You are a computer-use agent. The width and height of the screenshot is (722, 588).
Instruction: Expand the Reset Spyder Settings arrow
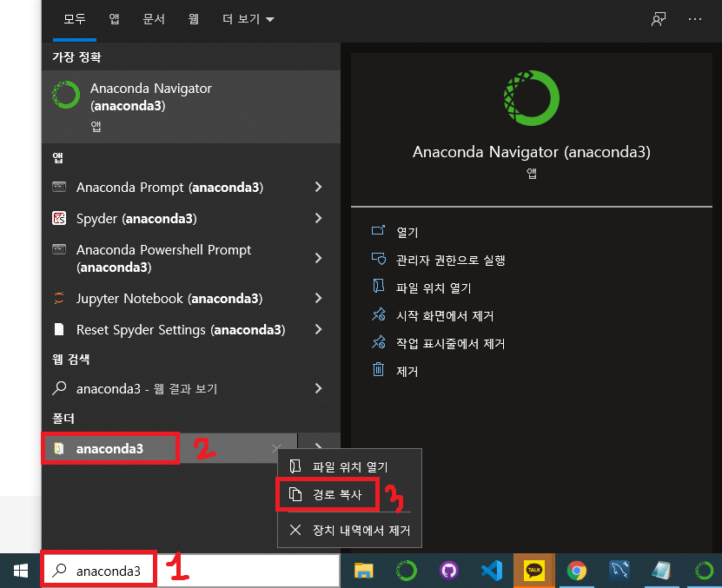pos(318,329)
